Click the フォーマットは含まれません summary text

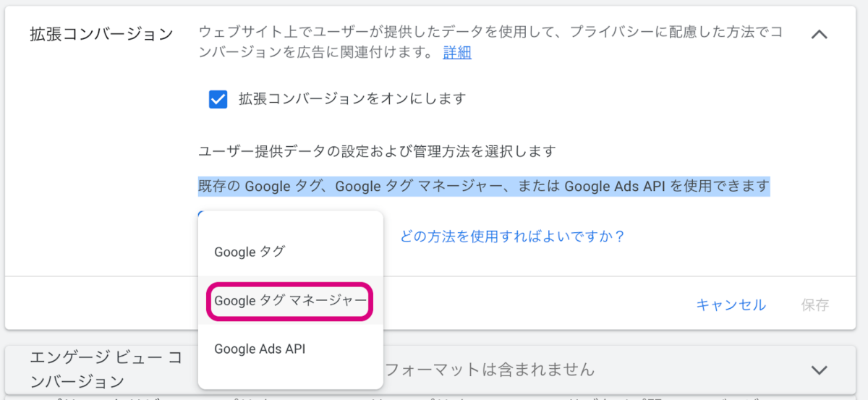(490, 370)
